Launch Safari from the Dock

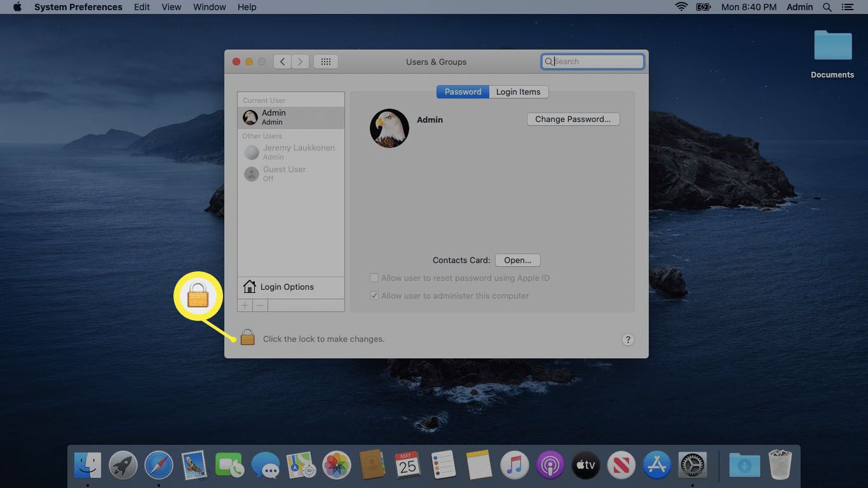click(159, 466)
